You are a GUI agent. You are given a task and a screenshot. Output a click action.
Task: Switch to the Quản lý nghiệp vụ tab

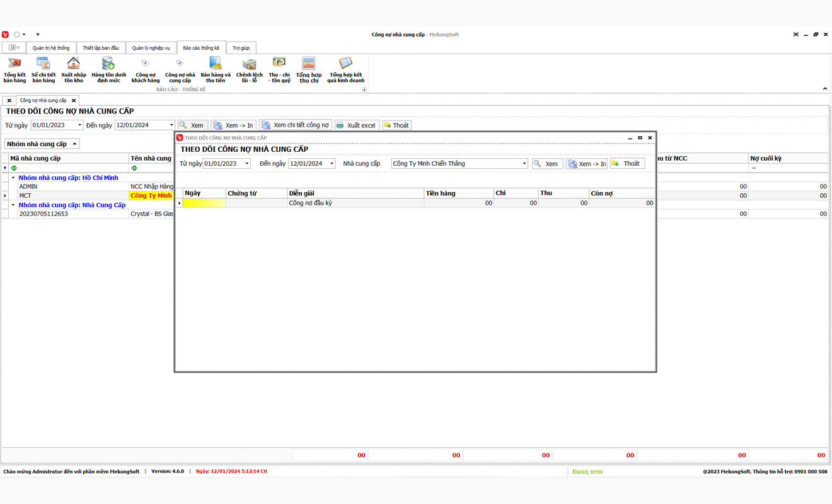pyautogui.click(x=151, y=48)
